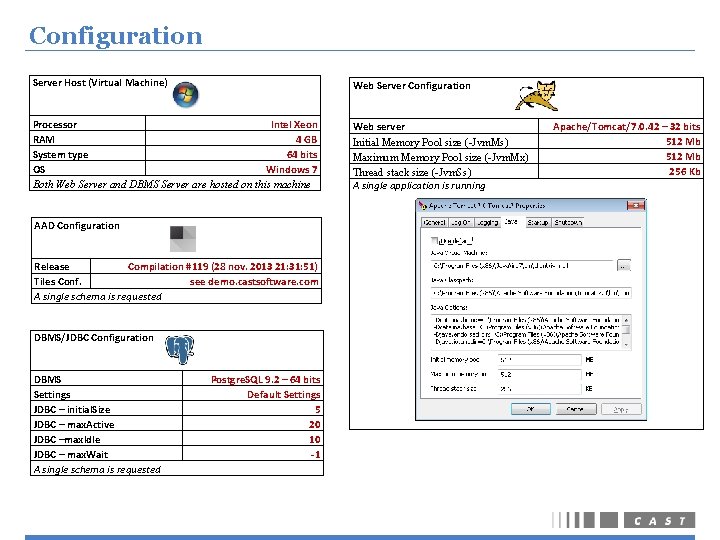Click the PostgreSQL elephant logo
Viewport: 720px width, 540px height.
[180, 349]
